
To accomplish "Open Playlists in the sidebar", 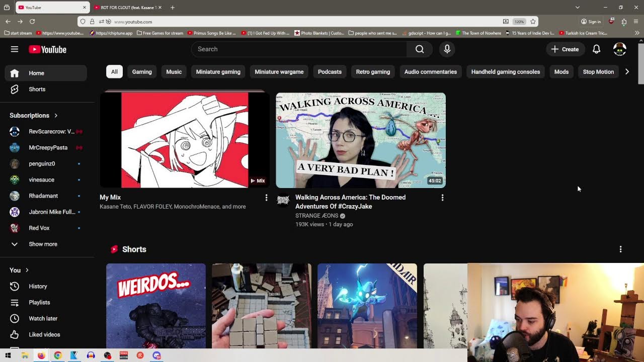I will pyautogui.click(x=46, y=303).
